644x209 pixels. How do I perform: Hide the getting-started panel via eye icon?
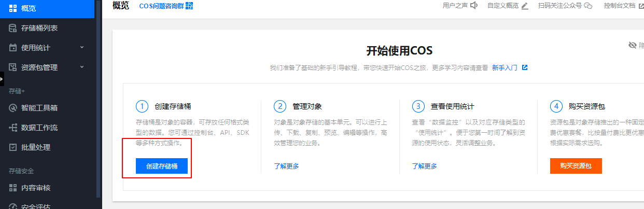pos(632,46)
